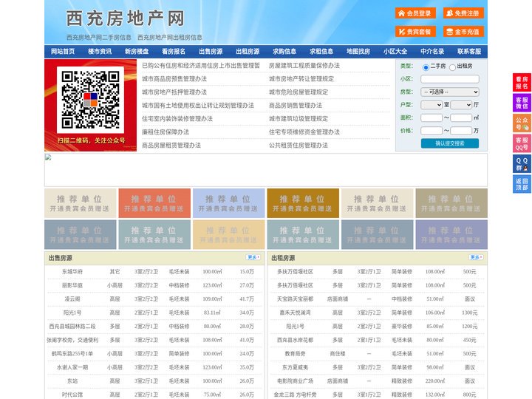Click 更多 in 出售房源 section
Viewport: 532px width, 399px height.
[253, 258]
